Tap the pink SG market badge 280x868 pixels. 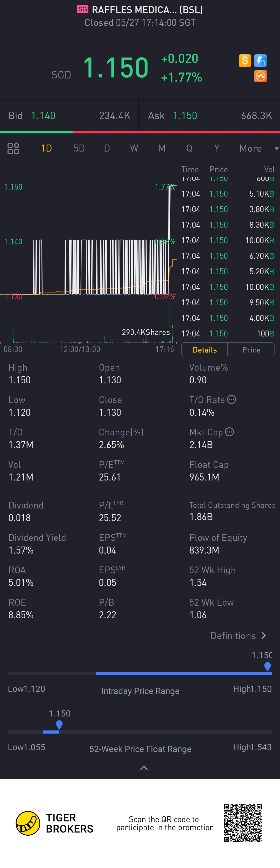click(x=82, y=9)
